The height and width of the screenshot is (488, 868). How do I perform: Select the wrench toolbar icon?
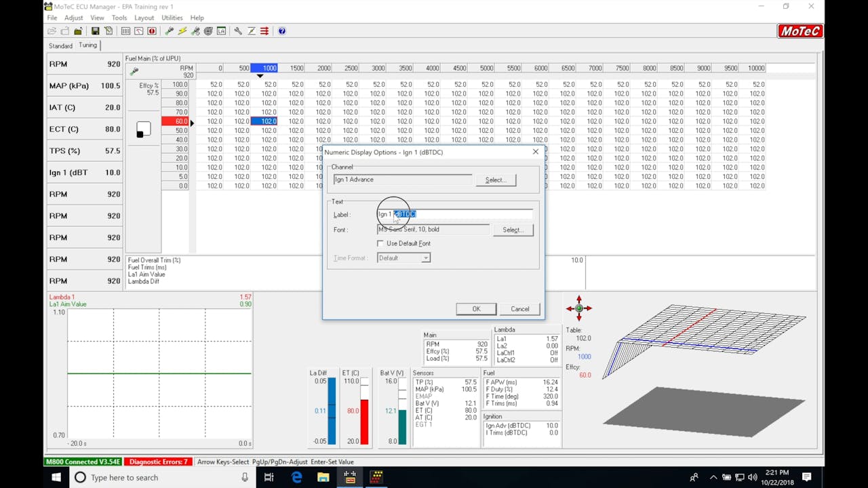(x=238, y=31)
